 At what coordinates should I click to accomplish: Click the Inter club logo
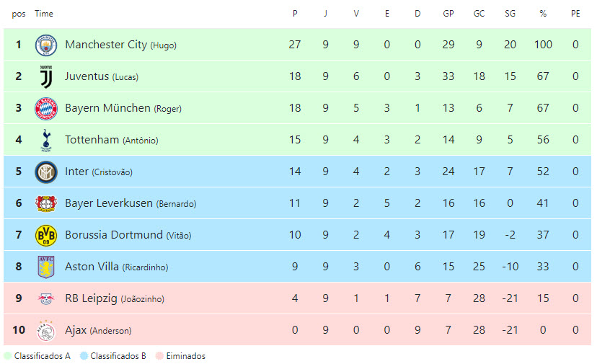(46, 172)
